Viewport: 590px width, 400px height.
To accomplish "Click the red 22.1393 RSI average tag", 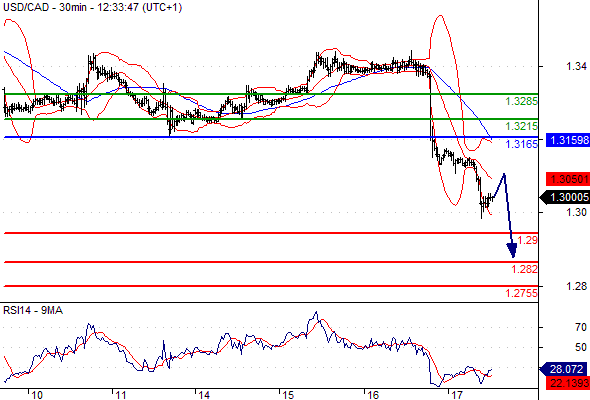I will pyautogui.click(x=564, y=383).
